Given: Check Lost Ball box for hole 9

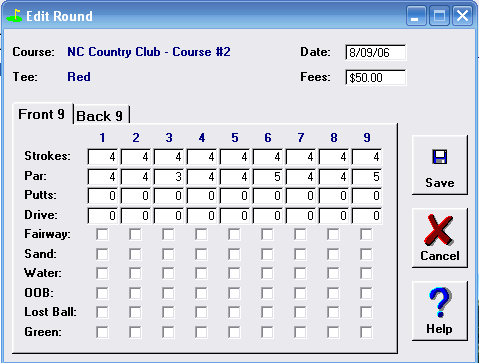Looking at the screenshot, I should point(366,312).
